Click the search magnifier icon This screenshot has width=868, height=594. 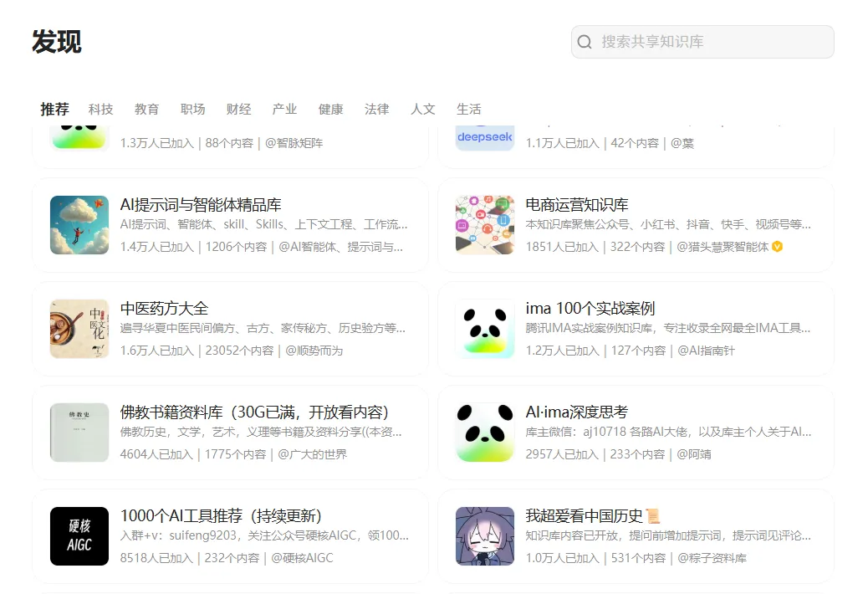(x=585, y=42)
